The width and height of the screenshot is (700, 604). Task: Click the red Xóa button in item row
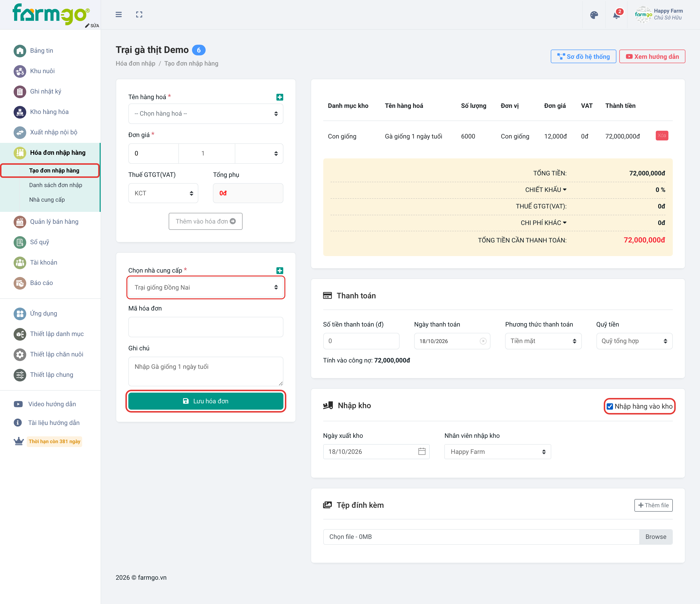[662, 136]
